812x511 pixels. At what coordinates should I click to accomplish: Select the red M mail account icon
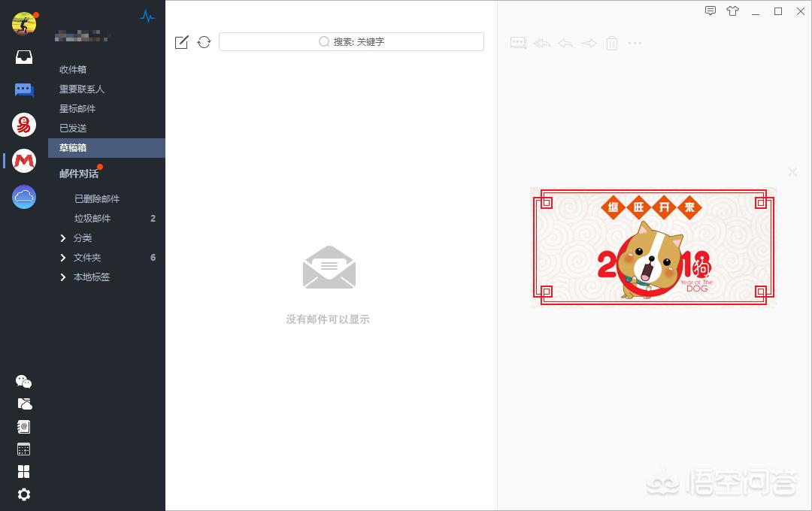point(24,161)
